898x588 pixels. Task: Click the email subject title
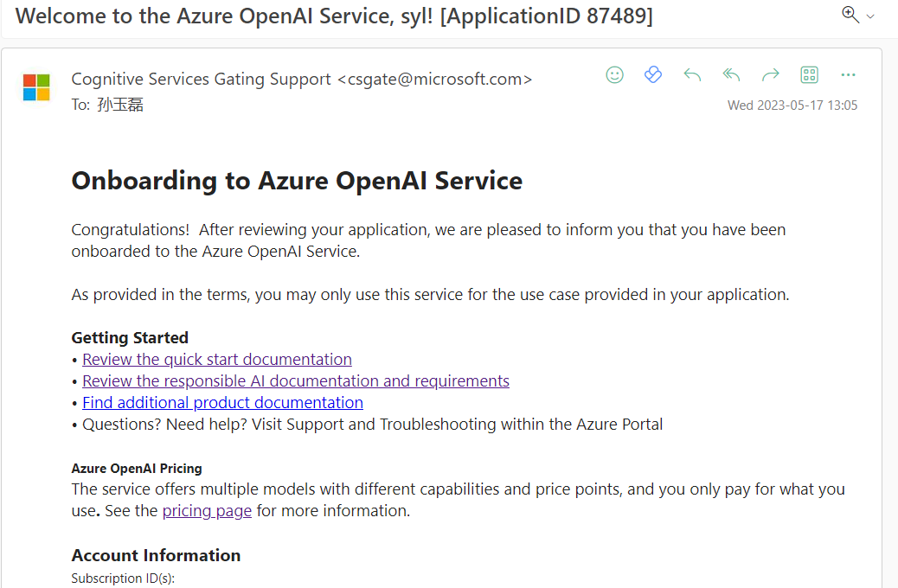pyautogui.click(x=334, y=16)
